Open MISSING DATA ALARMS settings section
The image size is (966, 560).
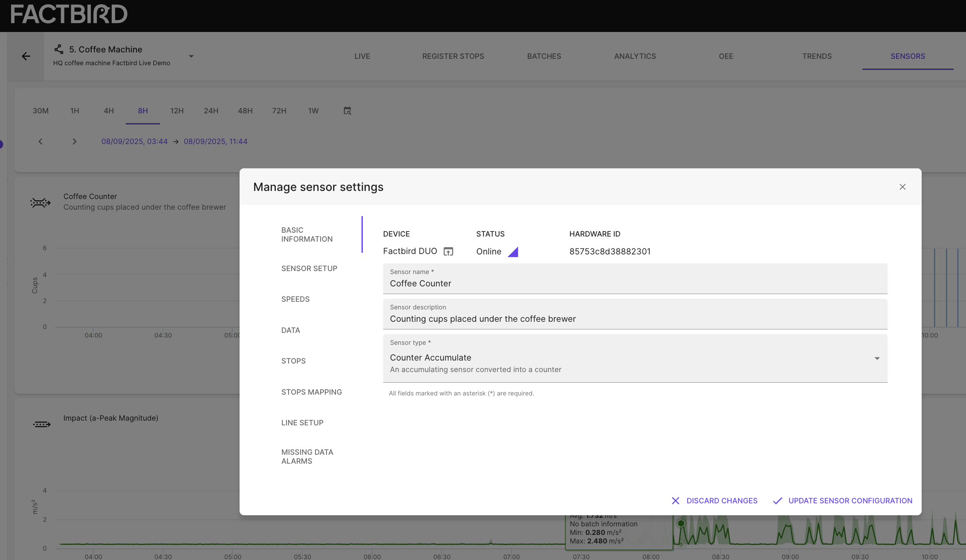pos(307,456)
